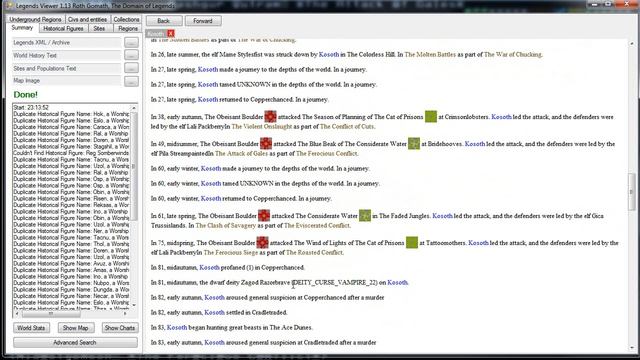The height and width of the screenshot is (360, 640).
Task: Click Kosoth link in the vampire curse entry
Action: pos(397,282)
